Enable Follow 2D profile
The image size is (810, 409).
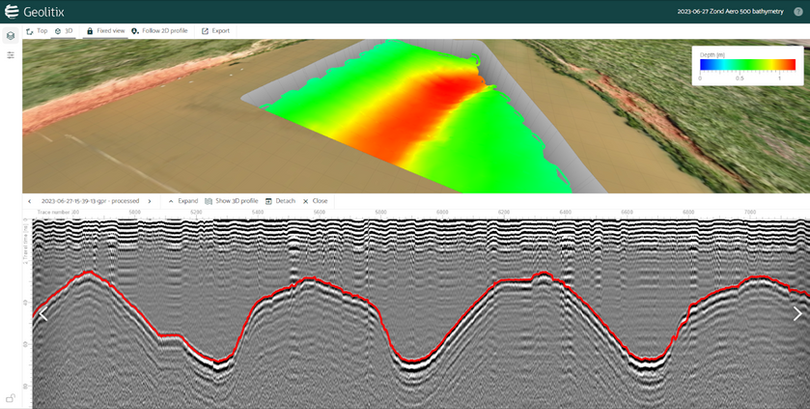point(159,31)
